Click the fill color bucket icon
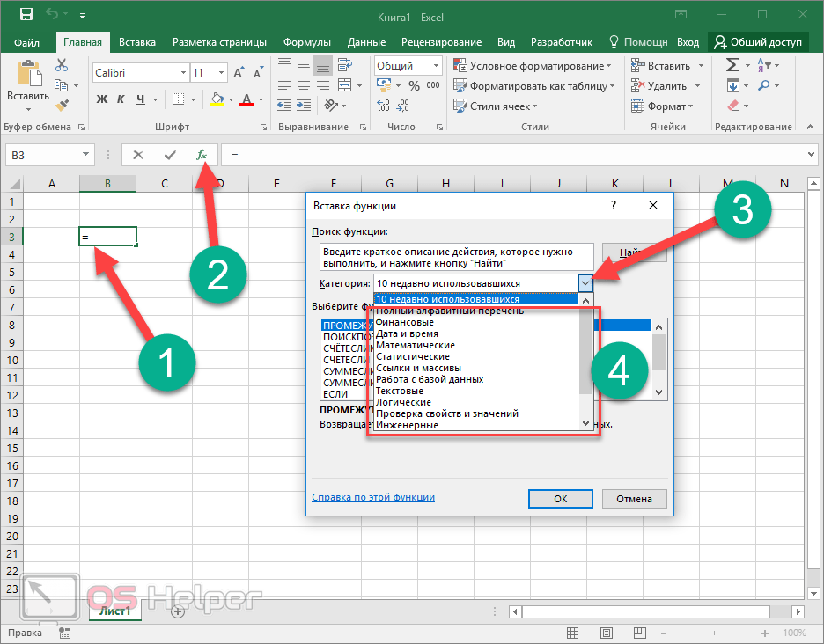Screen dimensions: 824x644 click(x=217, y=99)
